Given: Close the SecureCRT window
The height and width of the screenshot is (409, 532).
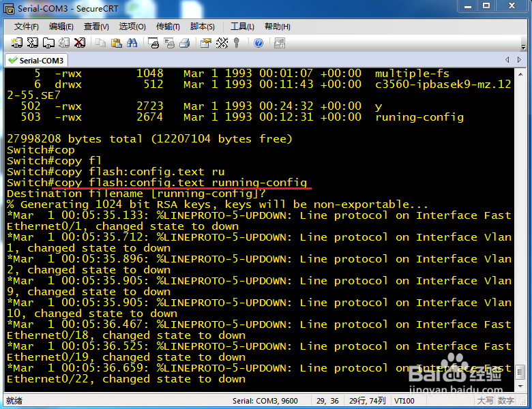Looking at the screenshot, I should coord(512,6).
